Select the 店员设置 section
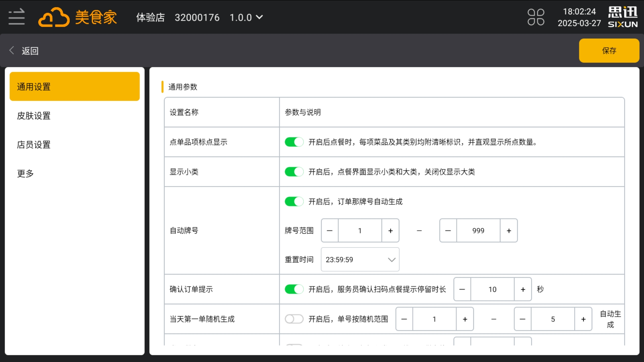 (34, 144)
